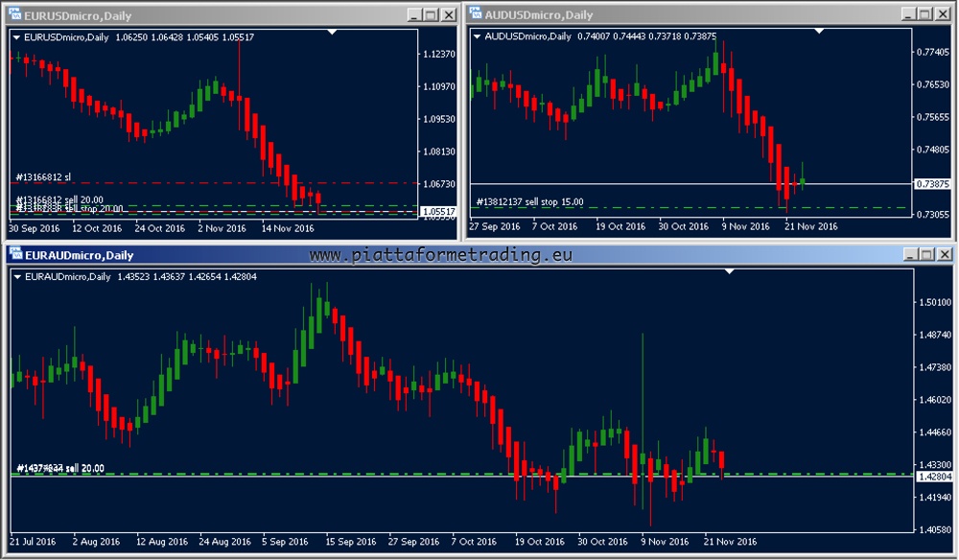Maximize the EURAUDmicro chart window
Image resolution: width=959 pixels, height=560 pixels.
(925, 255)
